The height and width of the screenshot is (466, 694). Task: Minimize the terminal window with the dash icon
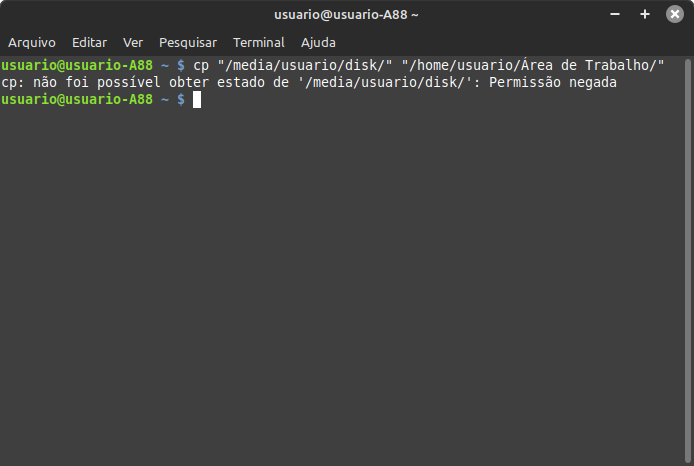click(x=615, y=14)
